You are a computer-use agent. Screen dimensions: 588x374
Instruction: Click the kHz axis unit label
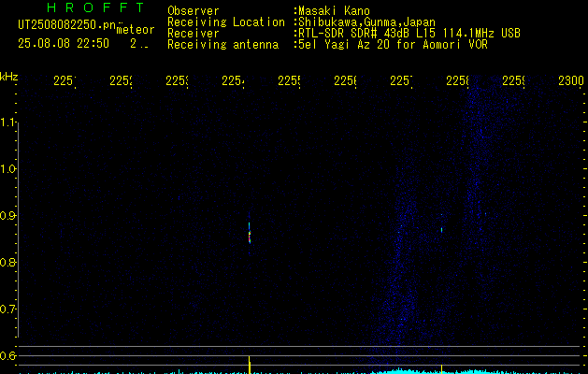tap(8, 77)
